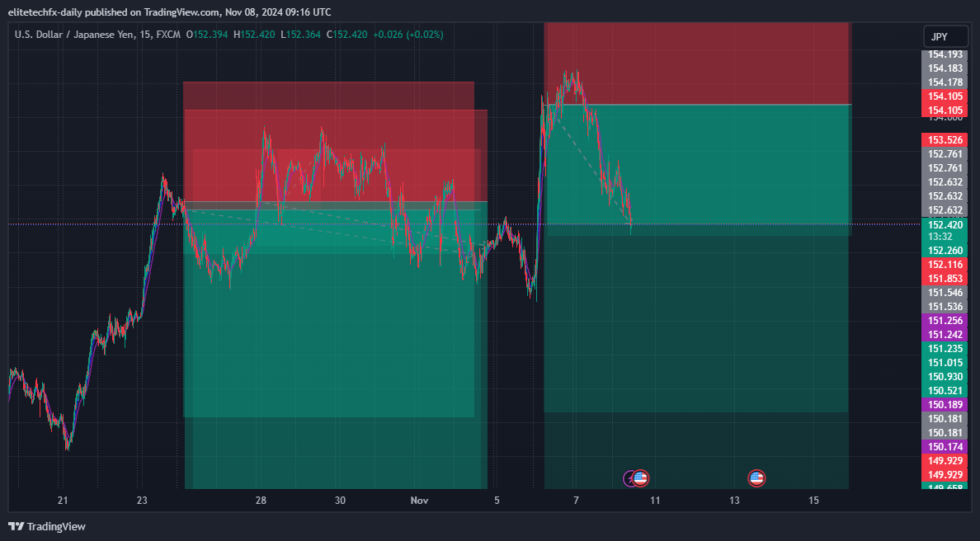Click the 15 date on the time axis
Image resolution: width=980 pixels, height=541 pixels.
[813, 501]
